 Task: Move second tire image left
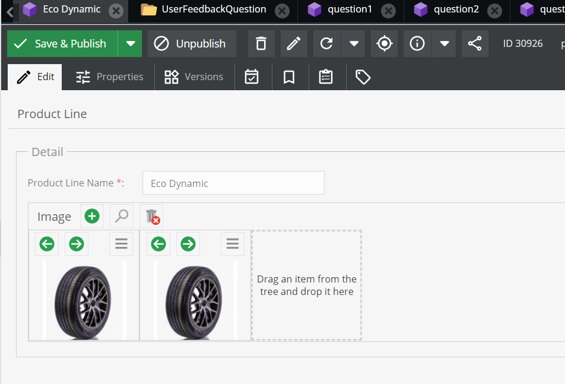[x=158, y=244]
